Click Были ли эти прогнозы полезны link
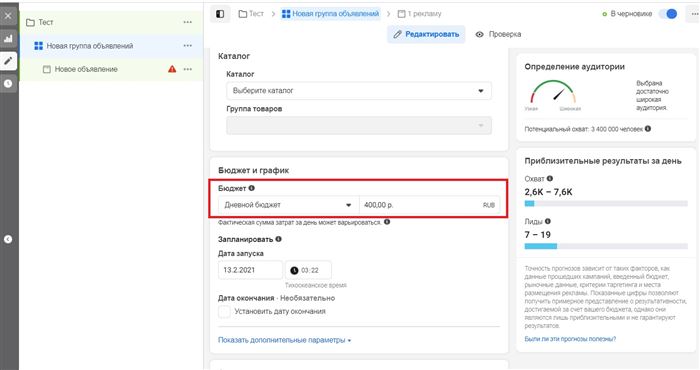This screenshot has width=700, height=370. point(570,339)
